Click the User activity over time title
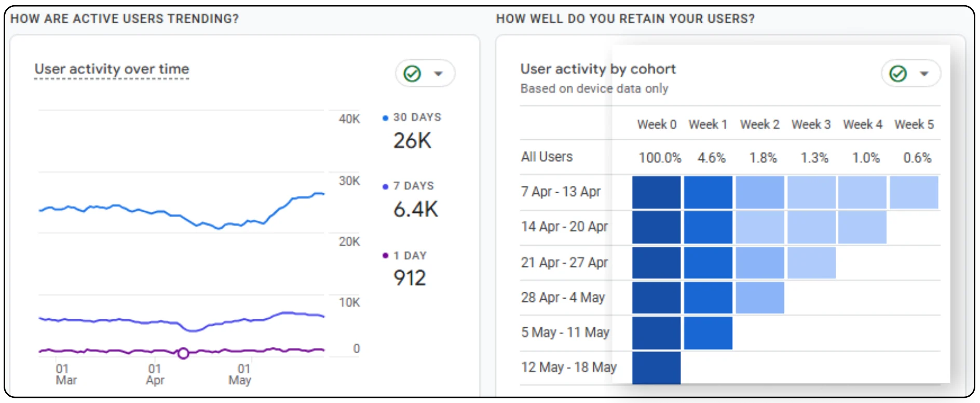Screen dimensions: 980x403 tap(112, 69)
